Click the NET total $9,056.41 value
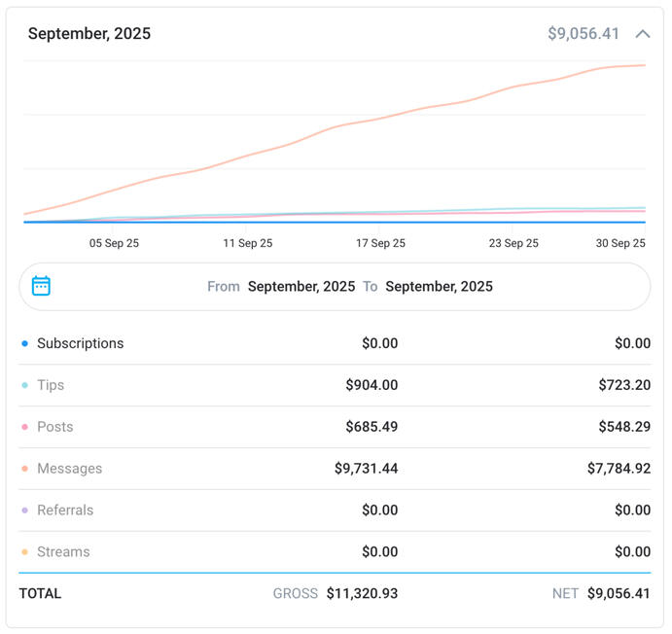672x634 pixels. click(x=619, y=593)
